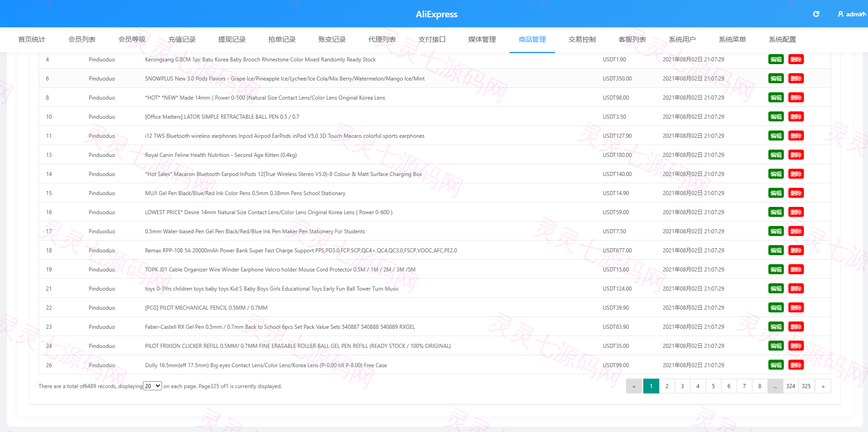Go to last page 325
The image size is (868, 432).
(x=806, y=386)
